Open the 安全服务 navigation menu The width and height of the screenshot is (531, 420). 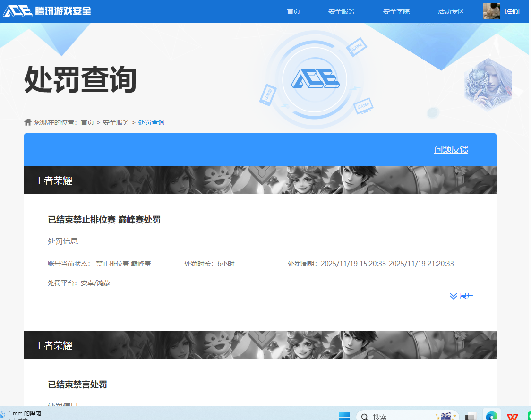click(341, 11)
